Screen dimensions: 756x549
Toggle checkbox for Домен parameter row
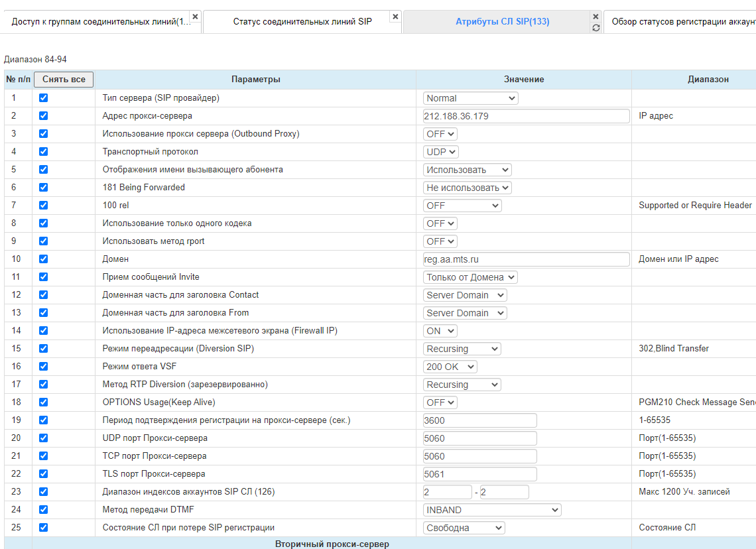(44, 259)
